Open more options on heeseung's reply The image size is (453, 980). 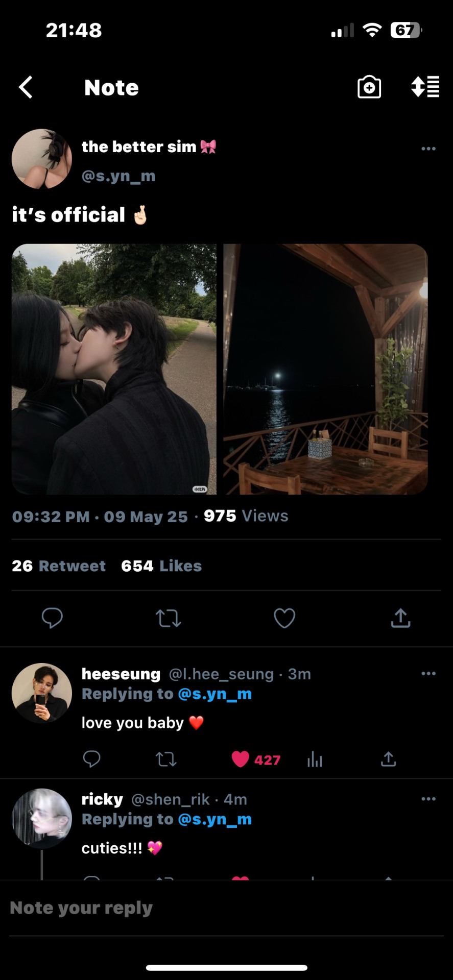coord(428,674)
